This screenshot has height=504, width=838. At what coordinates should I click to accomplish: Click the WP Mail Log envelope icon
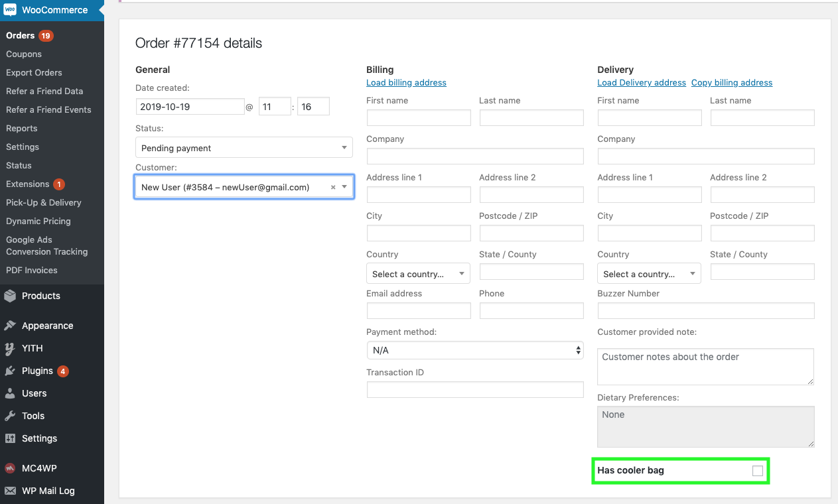point(10,491)
